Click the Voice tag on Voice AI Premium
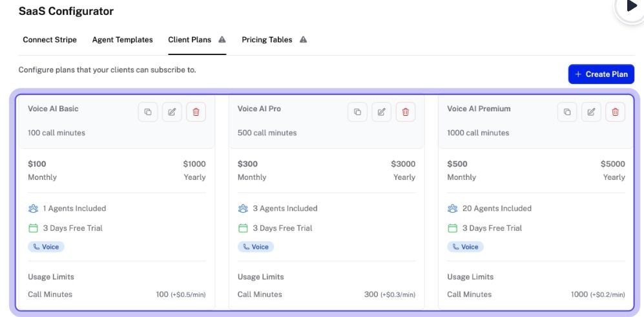644x317 pixels. [x=465, y=246]
